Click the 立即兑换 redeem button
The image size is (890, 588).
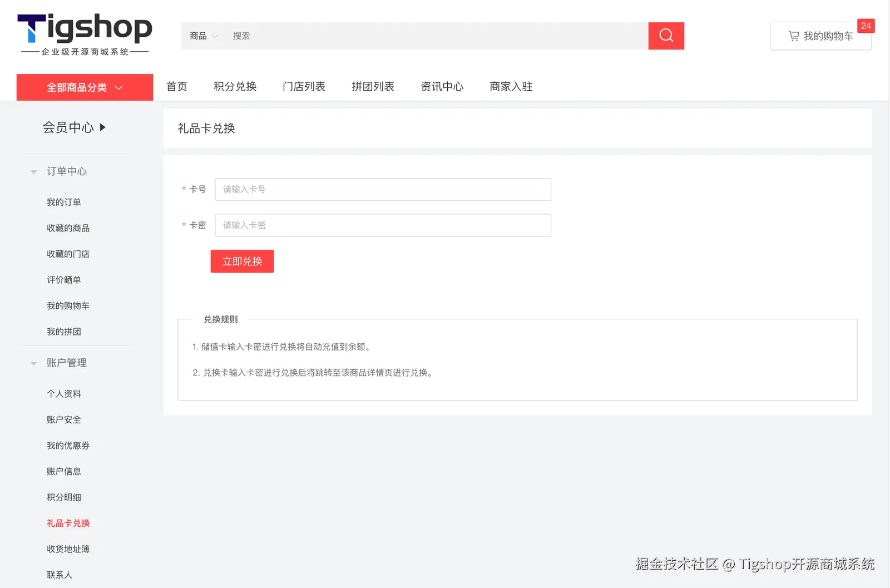[242, 261]
